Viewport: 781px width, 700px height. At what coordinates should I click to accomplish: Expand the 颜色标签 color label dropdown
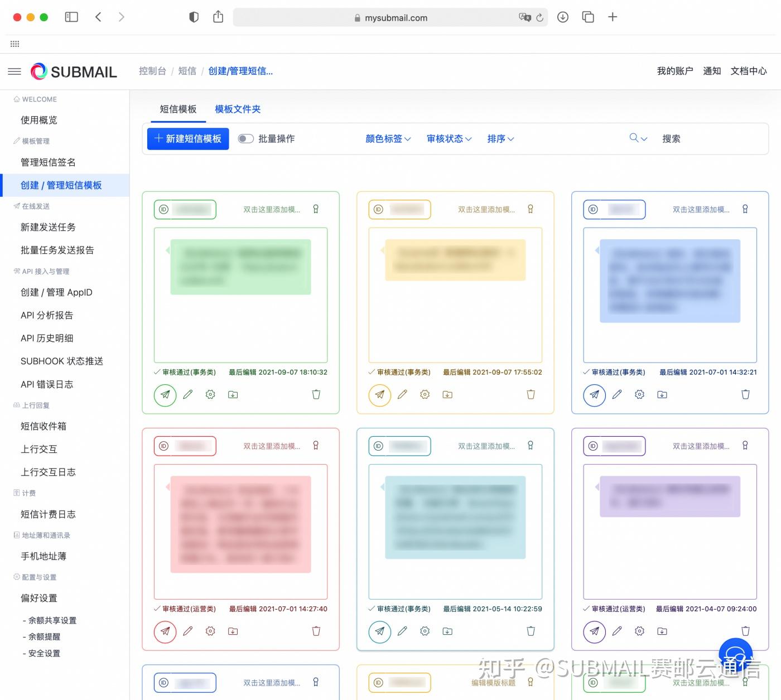(388, 139)
